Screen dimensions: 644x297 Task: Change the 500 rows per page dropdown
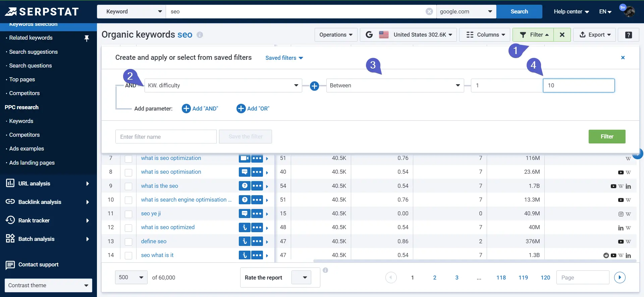[x=131, y=277]
